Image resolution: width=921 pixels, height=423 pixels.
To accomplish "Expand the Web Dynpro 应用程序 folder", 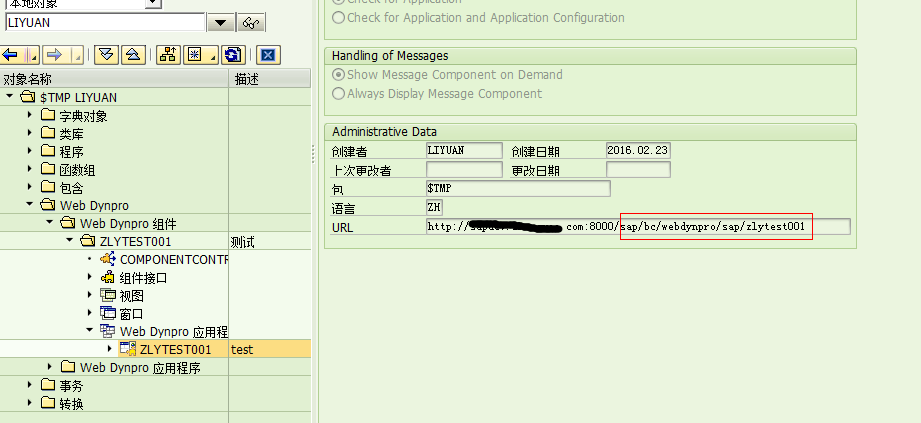I will point(49,366).
